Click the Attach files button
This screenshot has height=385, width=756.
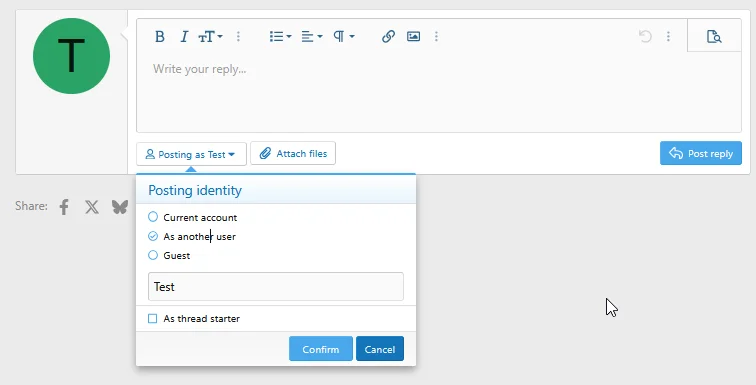(293, 154)
